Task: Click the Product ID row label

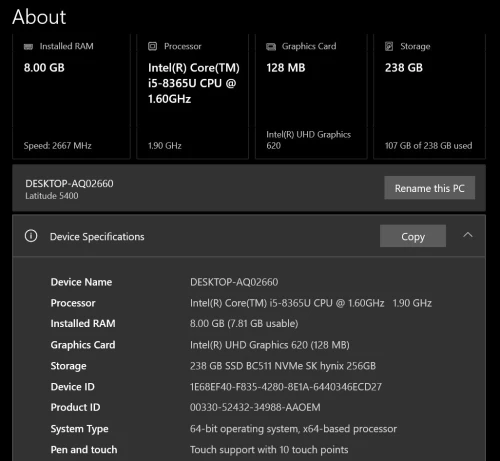Action: [x=75, y=407]
